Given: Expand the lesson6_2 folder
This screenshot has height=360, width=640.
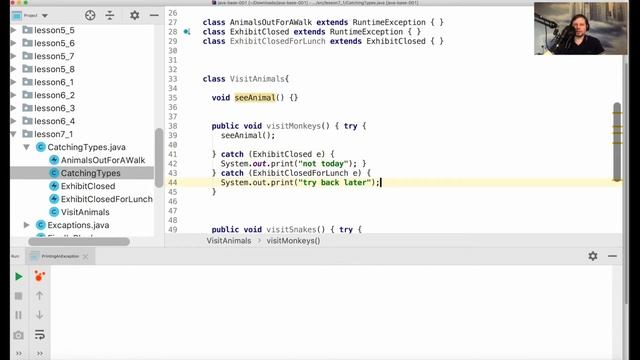Looking at the screenshot, I should (x=13, y=95).
